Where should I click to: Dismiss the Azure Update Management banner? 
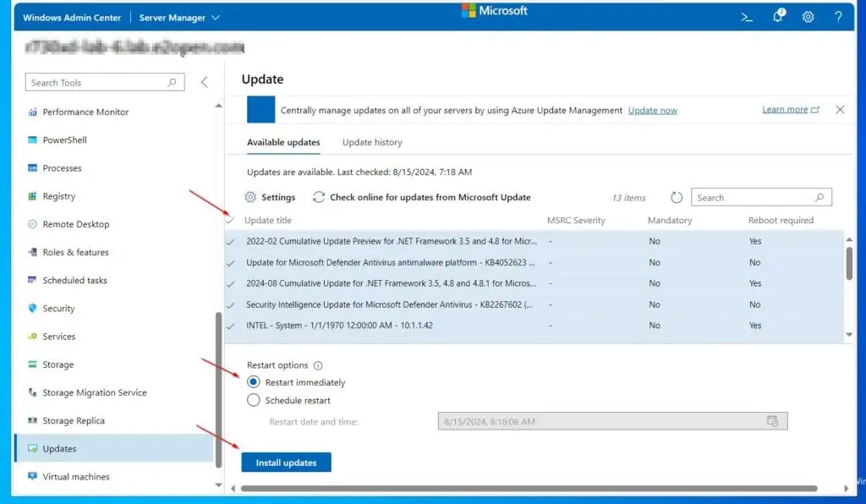pos(840,110)
